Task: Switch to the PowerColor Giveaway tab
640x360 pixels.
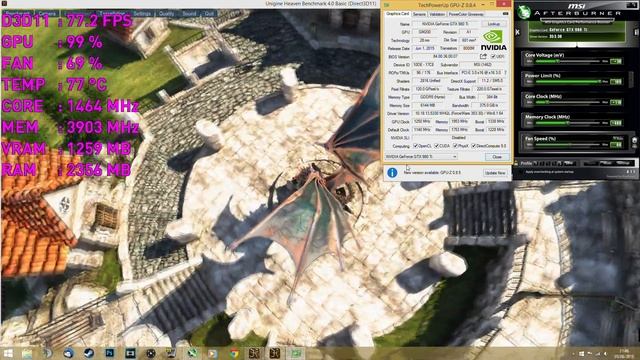Action: coord(466,14)
